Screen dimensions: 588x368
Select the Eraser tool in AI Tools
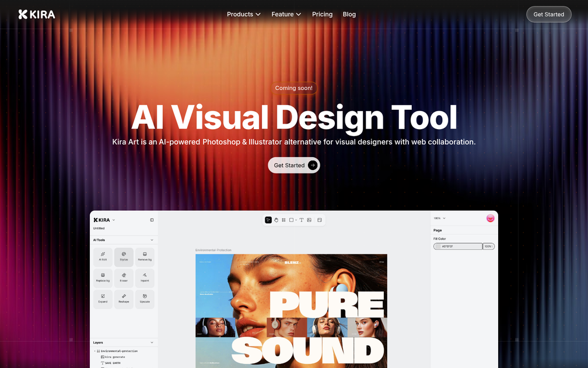[x=124, y=277]
